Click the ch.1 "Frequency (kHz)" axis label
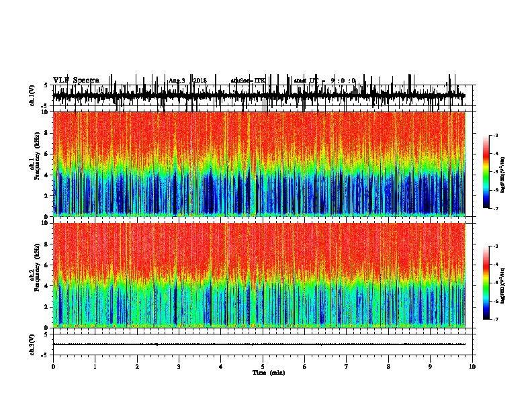The width and height of the screenshot is (532, 411). [37, 156]
